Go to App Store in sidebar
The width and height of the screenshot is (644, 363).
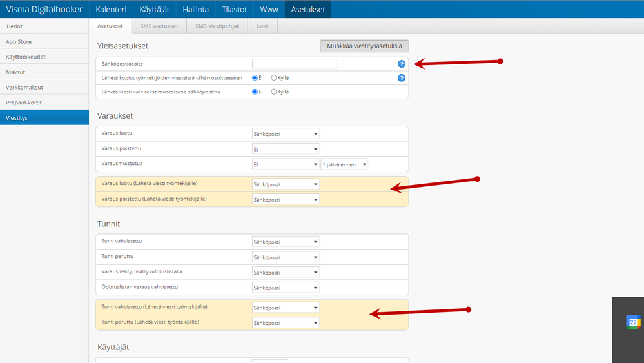pos(44,41)
